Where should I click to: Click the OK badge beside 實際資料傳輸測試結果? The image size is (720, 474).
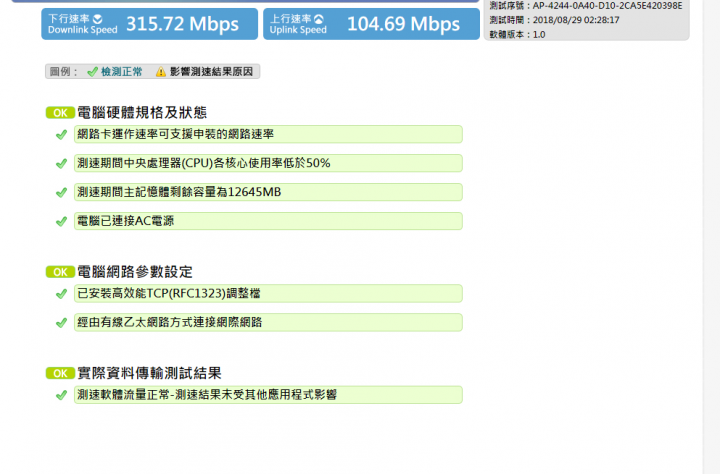(x=60, y=373)
